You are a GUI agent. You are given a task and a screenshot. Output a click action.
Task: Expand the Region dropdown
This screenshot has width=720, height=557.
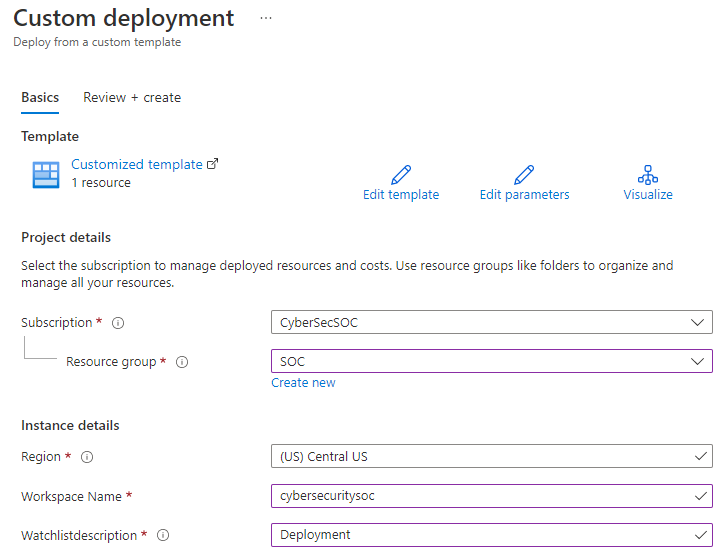tap(697, 456)
